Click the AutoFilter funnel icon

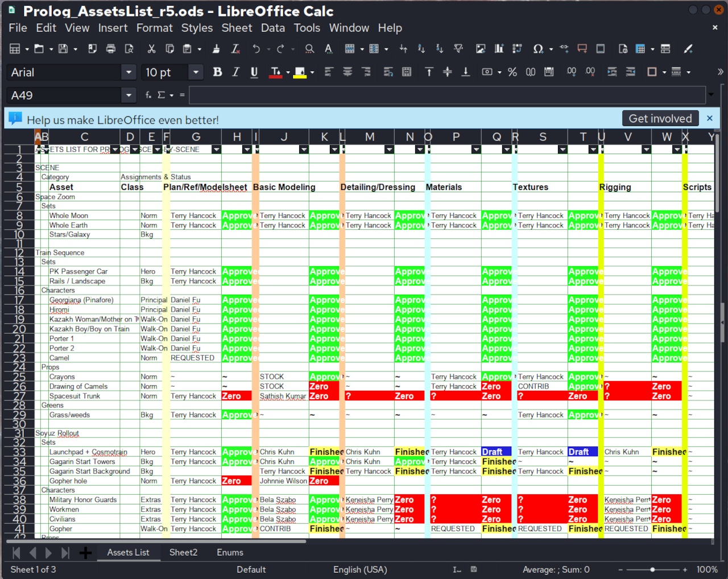[458, 49]
